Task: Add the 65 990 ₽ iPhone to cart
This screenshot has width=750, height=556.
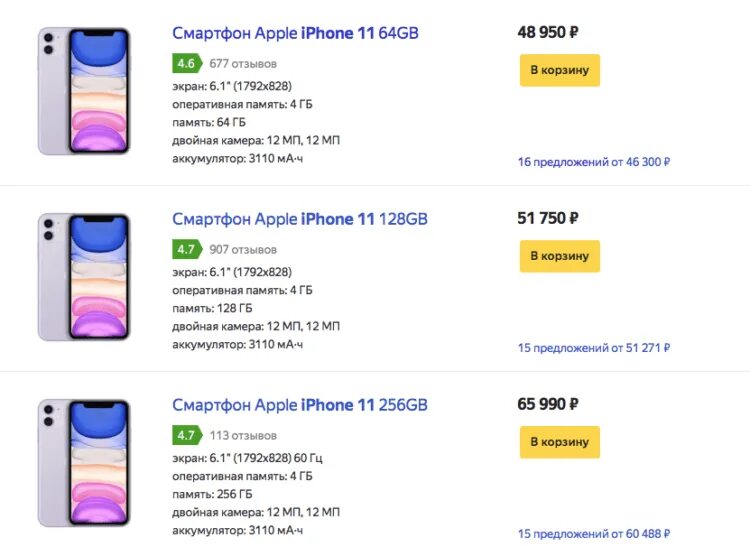Action: 559,442
